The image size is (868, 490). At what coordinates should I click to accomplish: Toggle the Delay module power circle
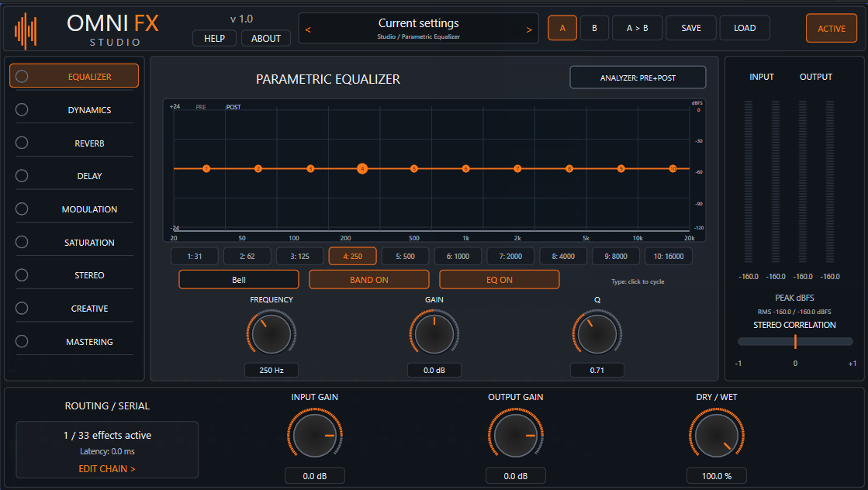pyautogui.click(x=22, y=176)
